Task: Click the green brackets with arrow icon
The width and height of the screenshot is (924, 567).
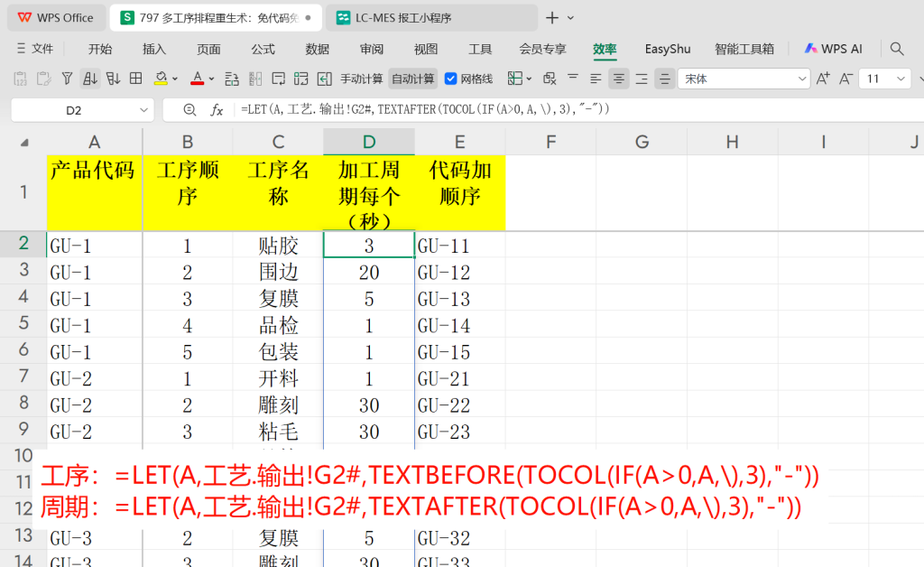Action: click(301, 79)
